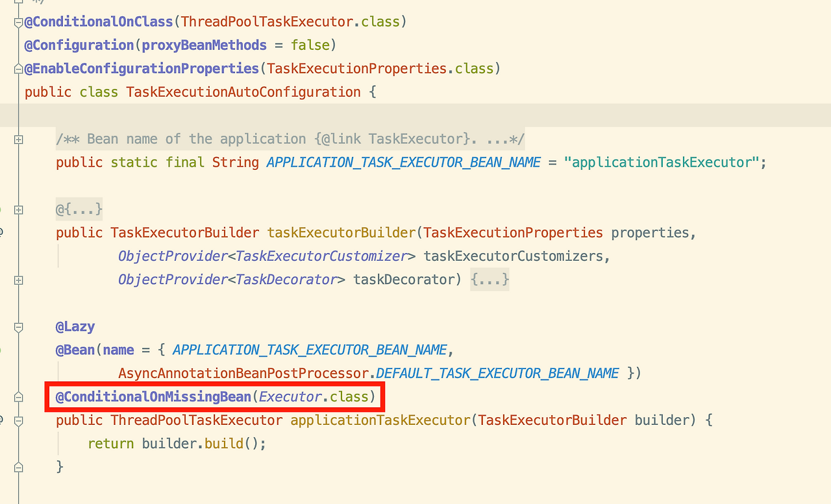Click TaskExecutionProperties in the @EnableConfigurationProperties line
The width and height of the screenshot is (831, 504).
[356, 68]
